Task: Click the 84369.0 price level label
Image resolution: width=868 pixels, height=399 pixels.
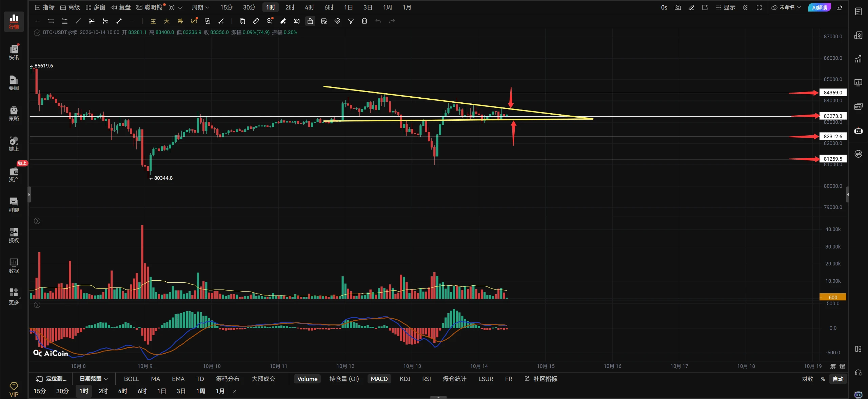Action: (x=833, y=93)
